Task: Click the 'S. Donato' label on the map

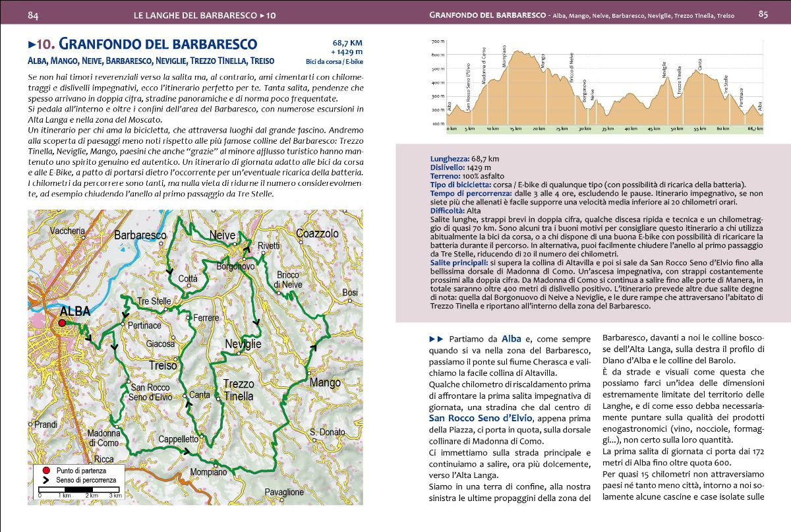Action: pos(328,432)
